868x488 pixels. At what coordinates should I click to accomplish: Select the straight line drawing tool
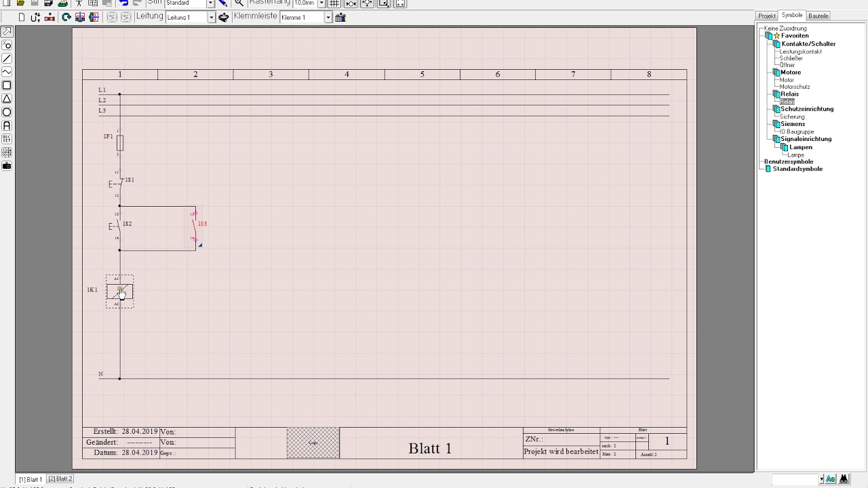point(7,58)
